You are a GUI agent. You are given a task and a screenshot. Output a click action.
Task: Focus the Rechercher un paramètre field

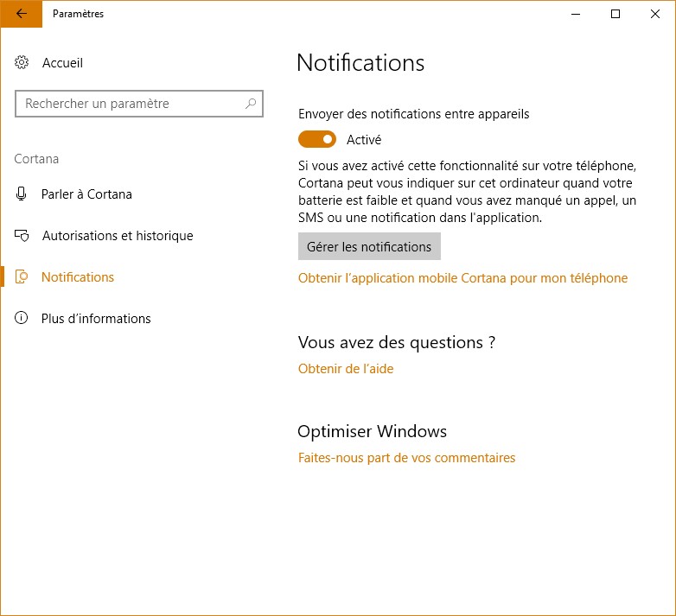130,104
